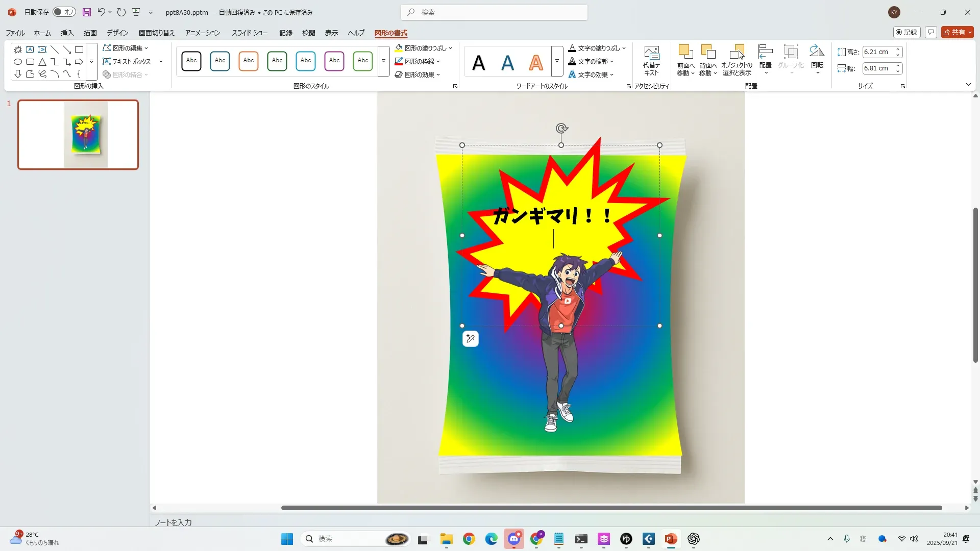Click Send Backward (背面へ移動) icon
This screenshot has height=551, width=980.
708,53
